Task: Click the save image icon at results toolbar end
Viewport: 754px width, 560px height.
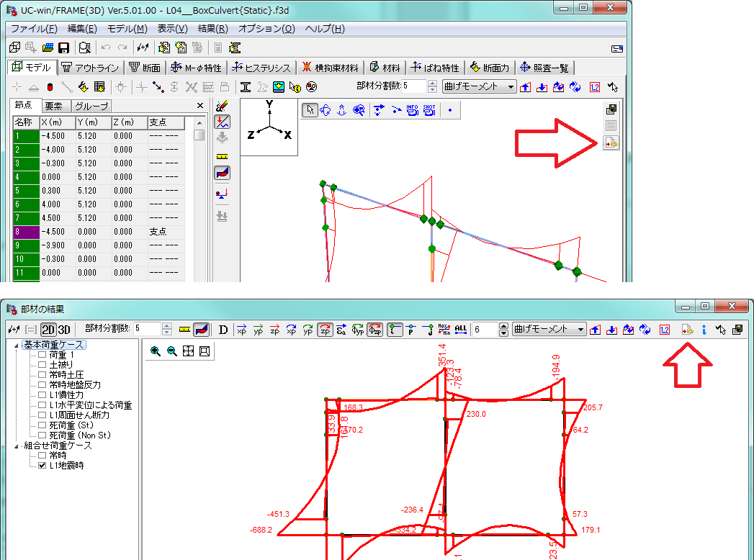Action: [x=737, y=330]
